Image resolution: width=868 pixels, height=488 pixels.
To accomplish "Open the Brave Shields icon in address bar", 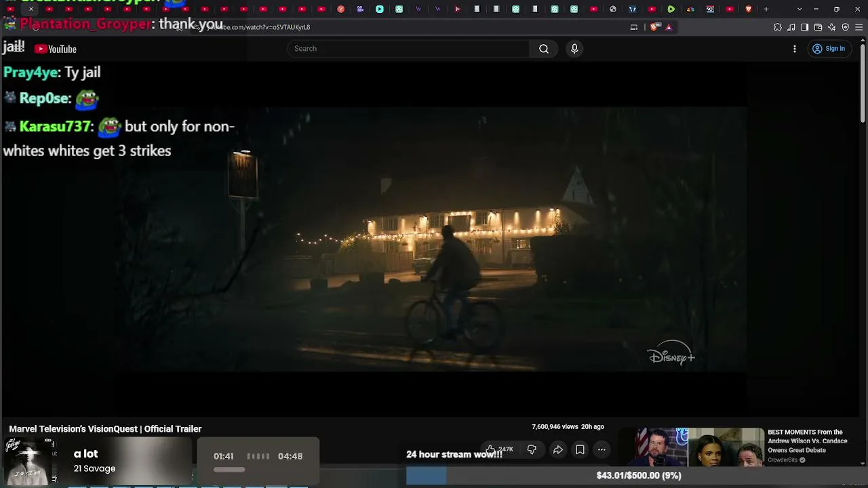I will tap(654, 27).
